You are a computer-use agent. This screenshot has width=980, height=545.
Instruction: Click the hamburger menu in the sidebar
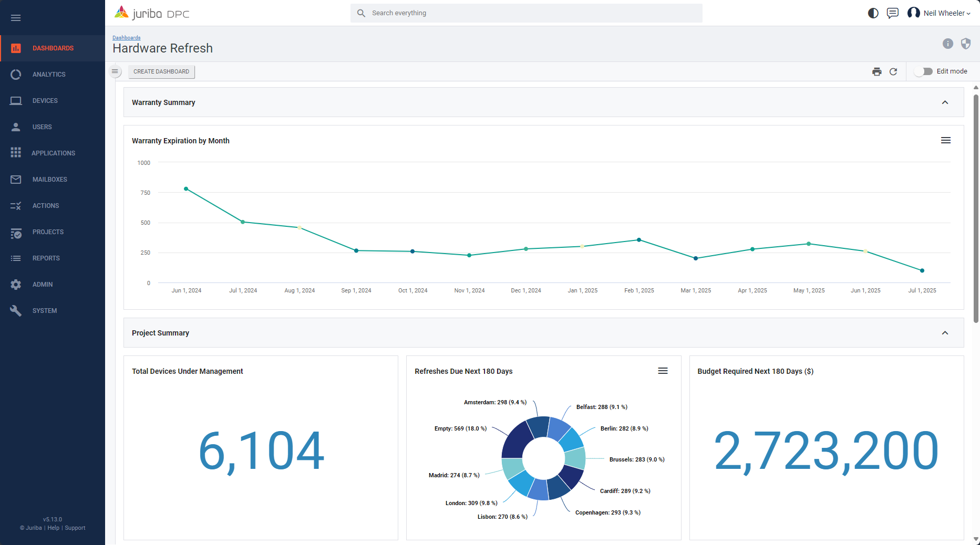[x=16, y=18]
